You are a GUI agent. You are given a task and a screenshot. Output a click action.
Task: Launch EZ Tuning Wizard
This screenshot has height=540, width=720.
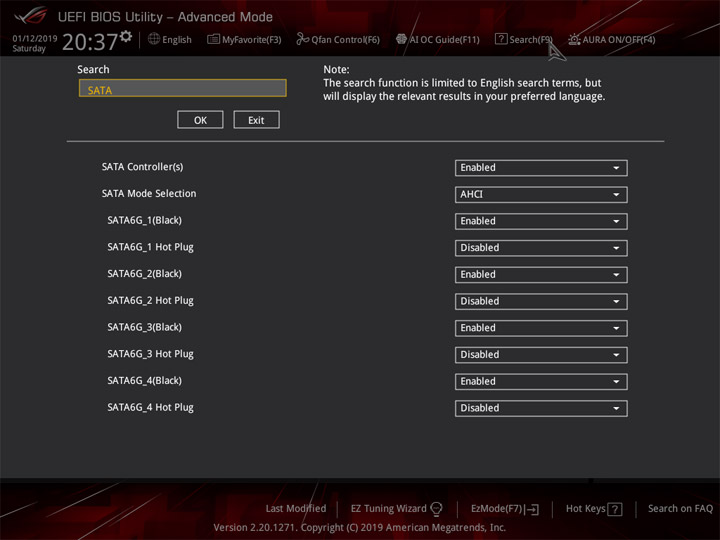(x=388, y=508)
